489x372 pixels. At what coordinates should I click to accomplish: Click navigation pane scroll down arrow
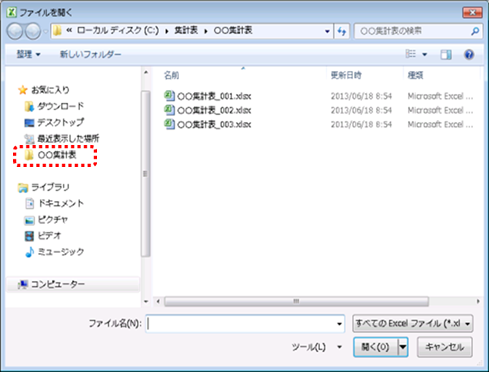146,301
